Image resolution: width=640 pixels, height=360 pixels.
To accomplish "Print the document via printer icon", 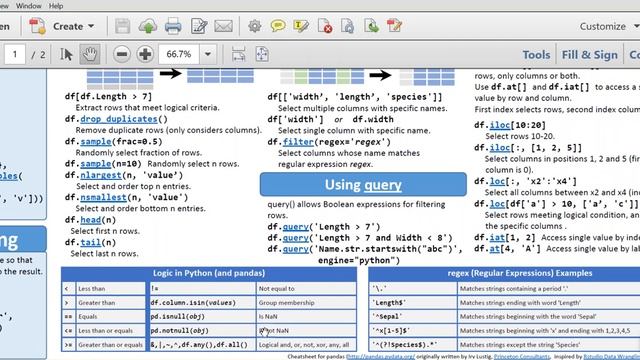I will click(x=173, y=26).
